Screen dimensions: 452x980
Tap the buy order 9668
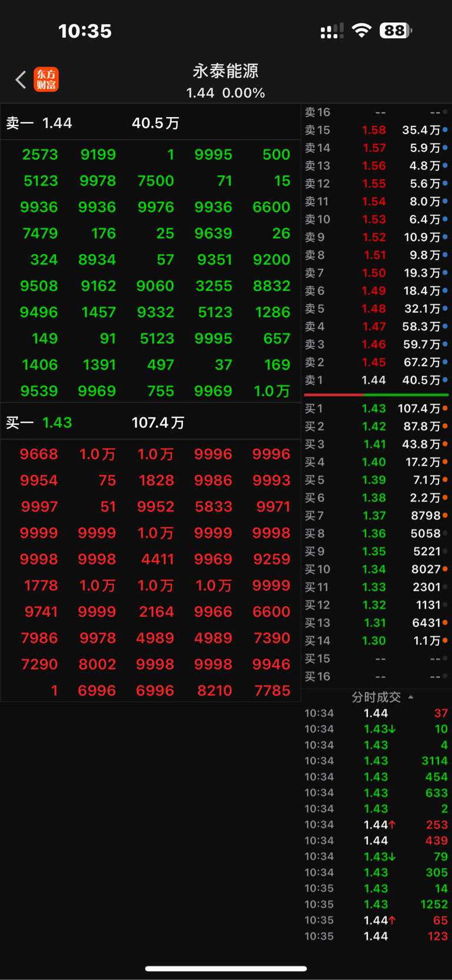39,454
